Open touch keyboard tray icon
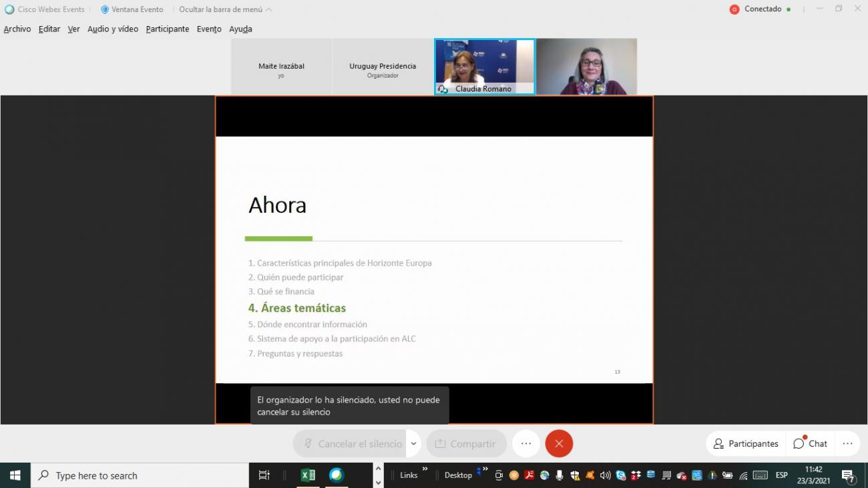Viewport: 868px width, 488px height. (x=760, y=475)
